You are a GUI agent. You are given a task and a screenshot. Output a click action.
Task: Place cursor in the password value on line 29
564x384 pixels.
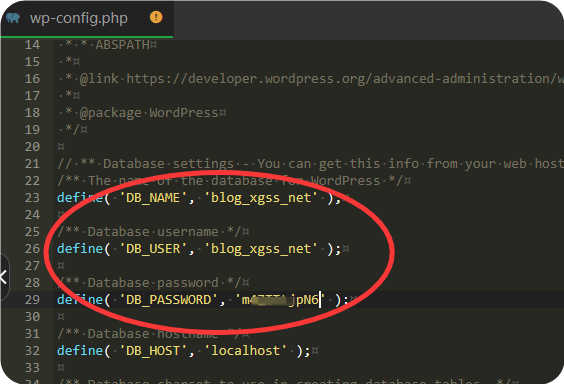(x=280, y=300)
